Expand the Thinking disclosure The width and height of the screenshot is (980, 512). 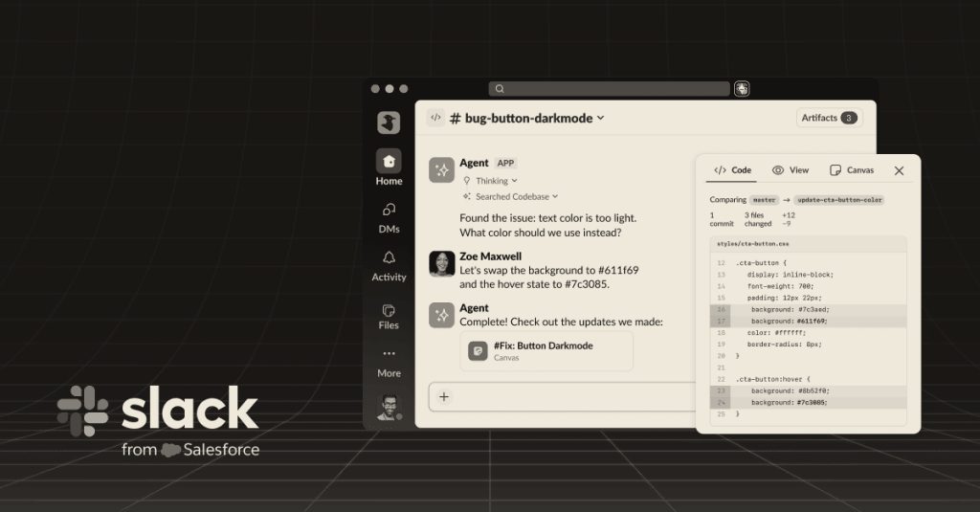491,181
